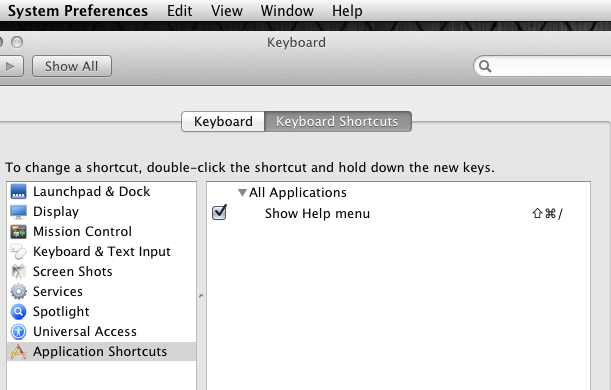Open the Services gear icon
The width and height of the screenshot is (611, 390).
click(18, 291)
